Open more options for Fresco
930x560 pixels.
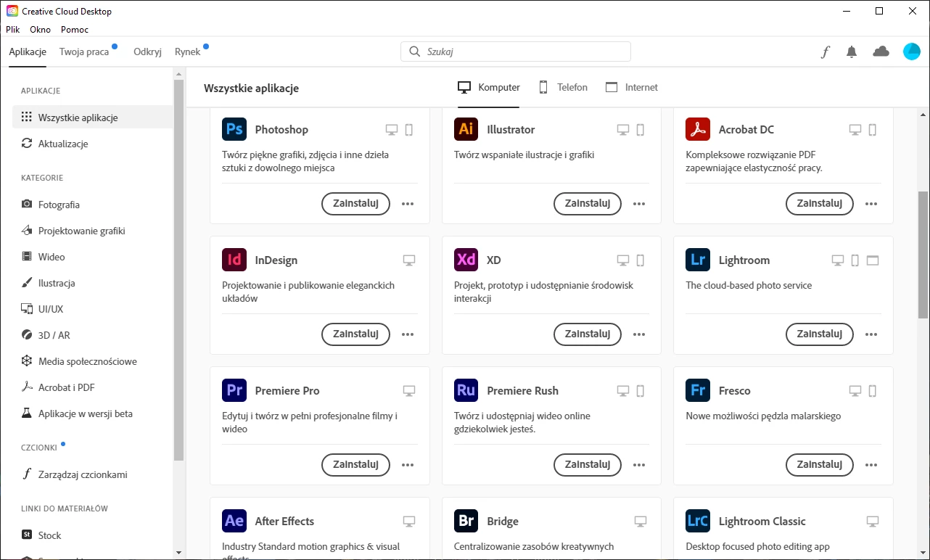(x=871, y=465)
